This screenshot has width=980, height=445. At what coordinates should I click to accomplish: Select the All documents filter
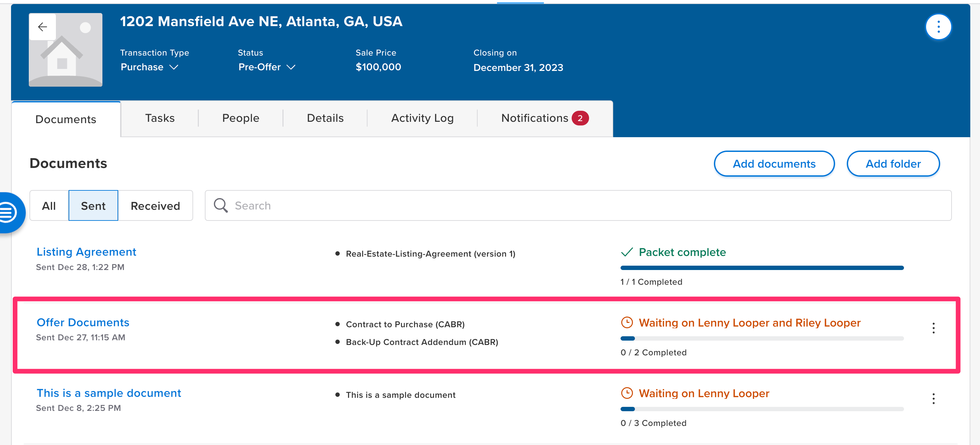click(x=49, y=206)
